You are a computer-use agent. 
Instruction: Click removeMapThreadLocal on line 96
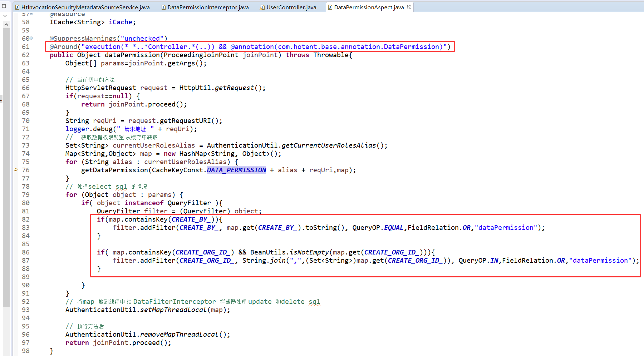click(x=179, y=334)
